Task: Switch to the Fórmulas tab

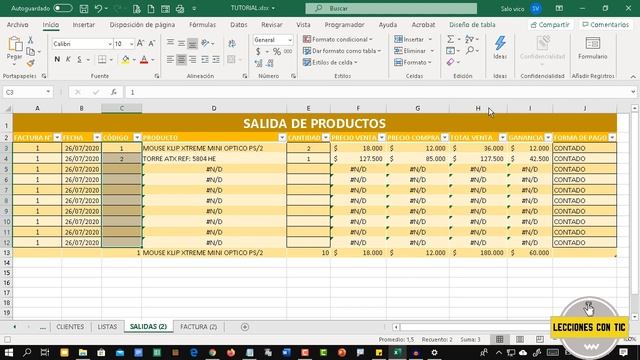Action: (202, 25)
